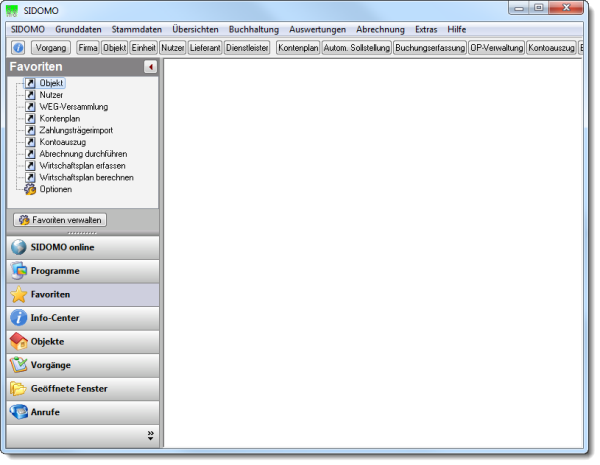600x465 pixels.
Task: Switch to the Info-Center panel
Action: point(83,318)
